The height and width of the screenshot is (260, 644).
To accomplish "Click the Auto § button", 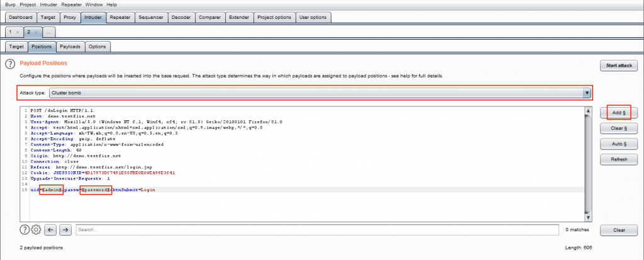I will pyautogui.click(x=619, y=144).
